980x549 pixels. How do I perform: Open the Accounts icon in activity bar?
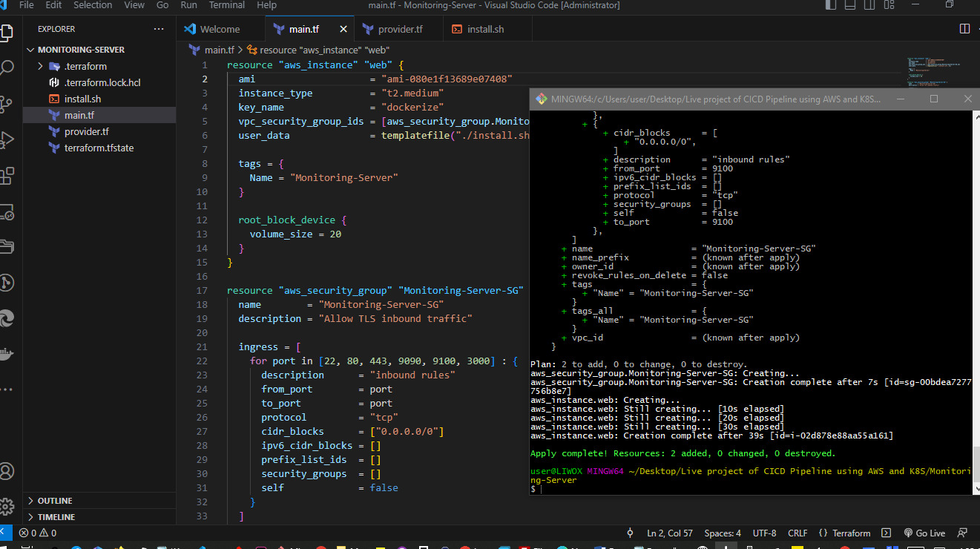click(x=7, y=470)
